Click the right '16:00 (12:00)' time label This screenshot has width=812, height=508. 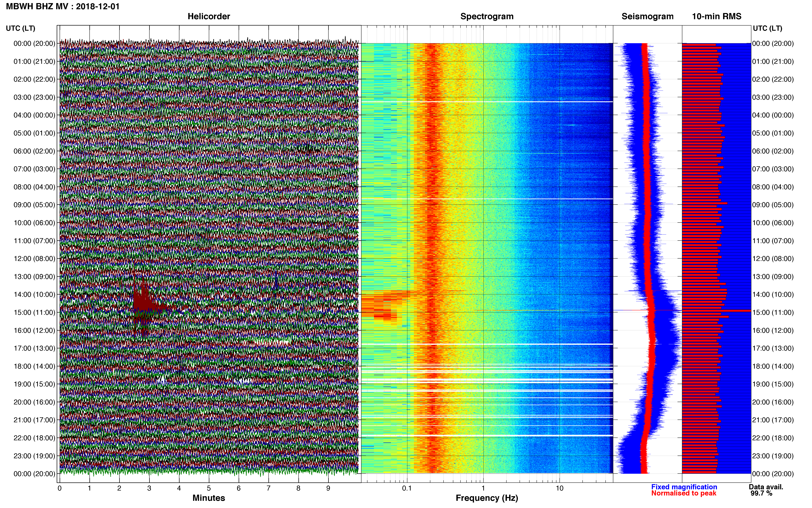(773, 331)
